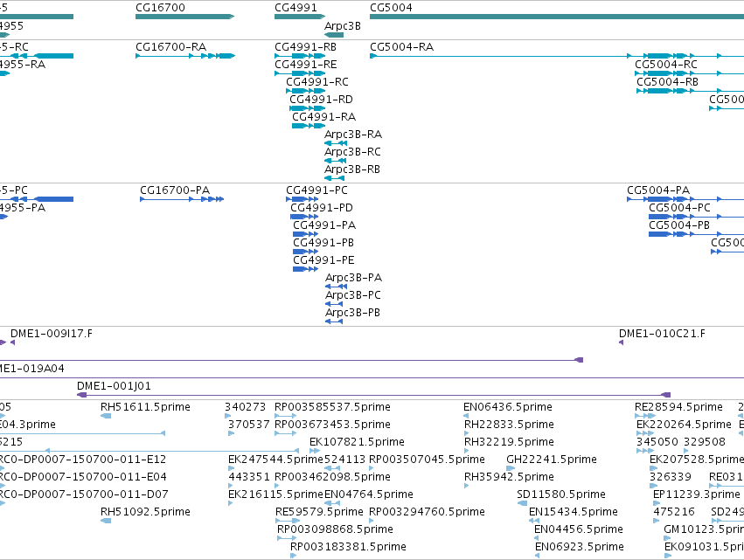Select EST RH22833.5prime
The image size is (744, 560).
click(467, 433)
